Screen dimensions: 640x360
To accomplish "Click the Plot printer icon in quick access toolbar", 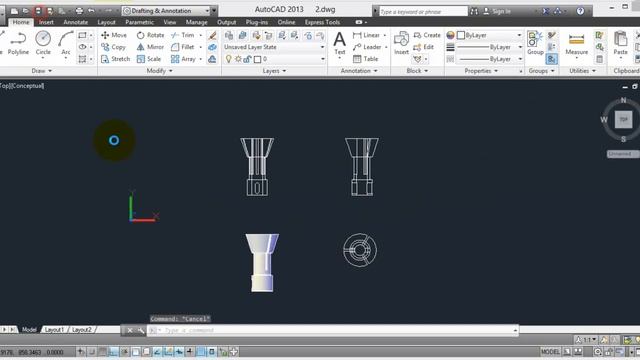I will coord(79,11).
